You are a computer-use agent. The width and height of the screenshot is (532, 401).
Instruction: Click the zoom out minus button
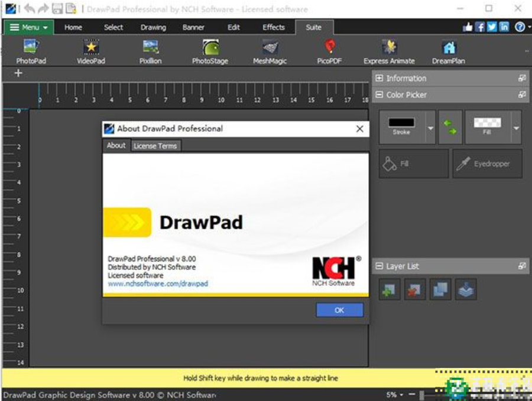[x=412, y=395]
